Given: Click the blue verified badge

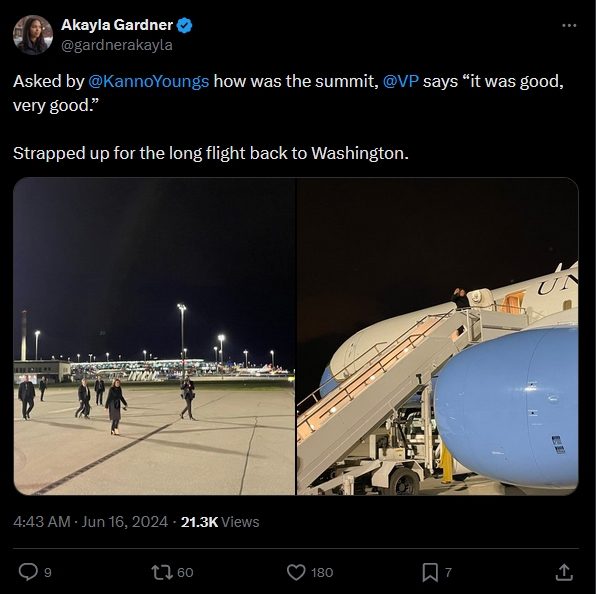Looking at the screenshot, I should [x=185, y=25].
